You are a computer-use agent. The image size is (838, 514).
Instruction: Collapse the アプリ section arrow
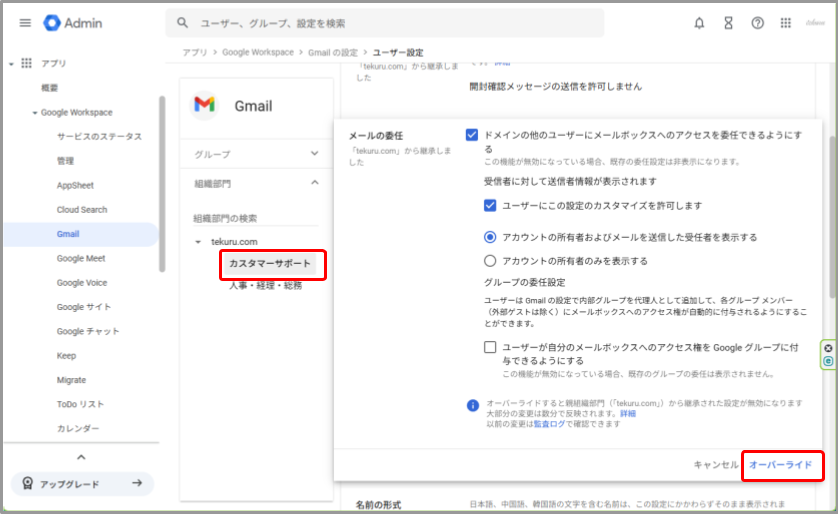pos(11,64)
